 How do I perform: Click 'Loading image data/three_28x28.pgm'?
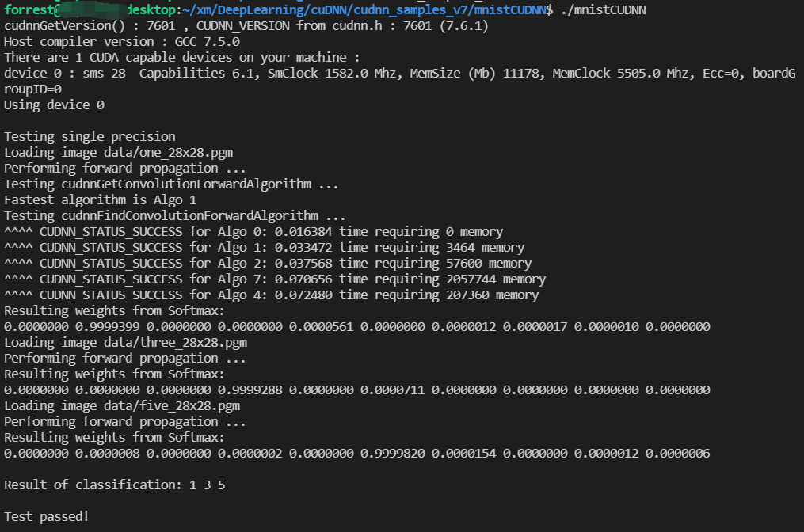(x=126, y=343)
